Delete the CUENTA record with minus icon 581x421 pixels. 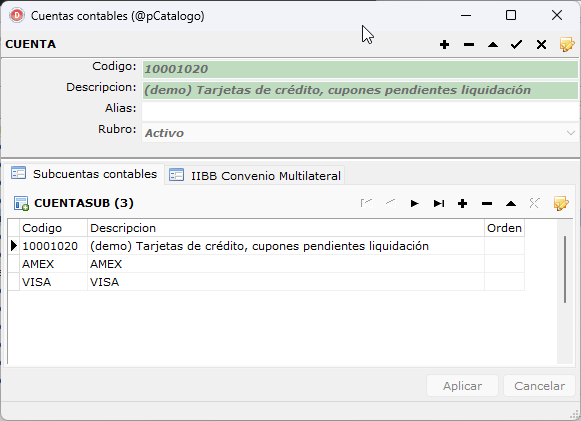(x=469, y=45)
